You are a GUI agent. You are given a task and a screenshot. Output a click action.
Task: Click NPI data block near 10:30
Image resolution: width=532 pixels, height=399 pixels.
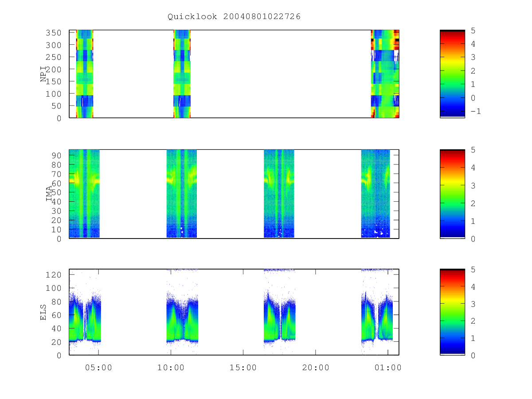[x=182, y=74]
